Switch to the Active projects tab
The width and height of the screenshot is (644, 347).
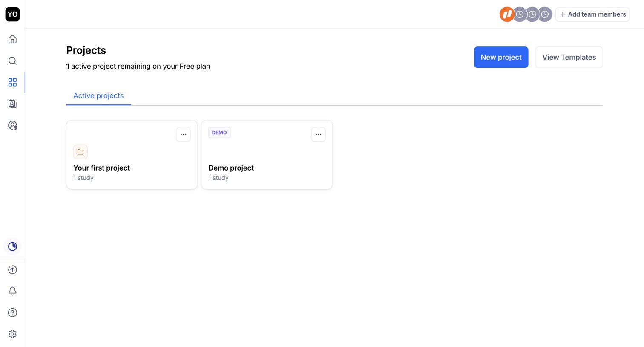[98, 96]
